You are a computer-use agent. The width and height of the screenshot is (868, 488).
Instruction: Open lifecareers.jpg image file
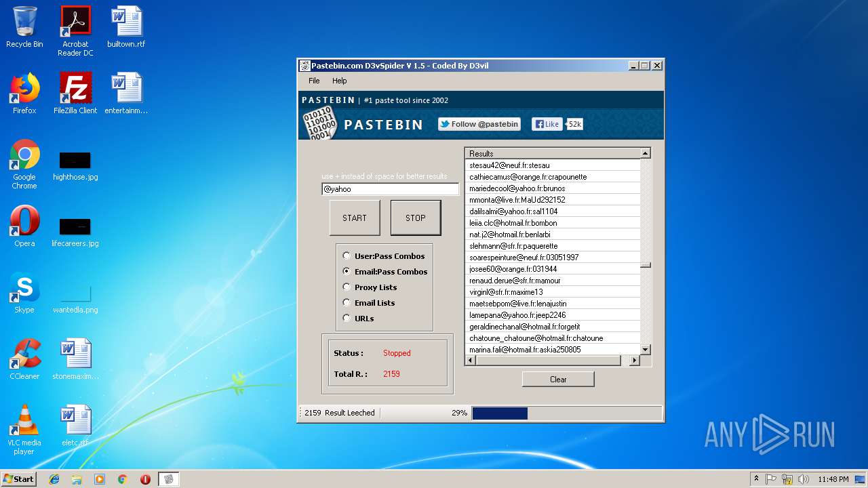tap(75, 233)
